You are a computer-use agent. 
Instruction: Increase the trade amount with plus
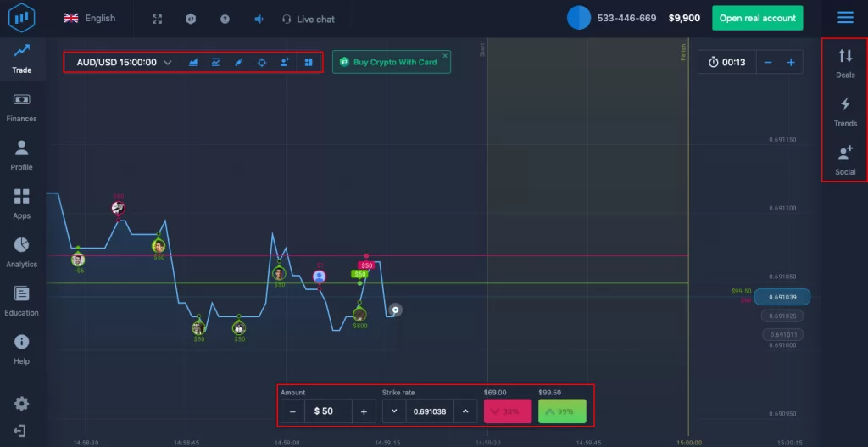point(364,411)
